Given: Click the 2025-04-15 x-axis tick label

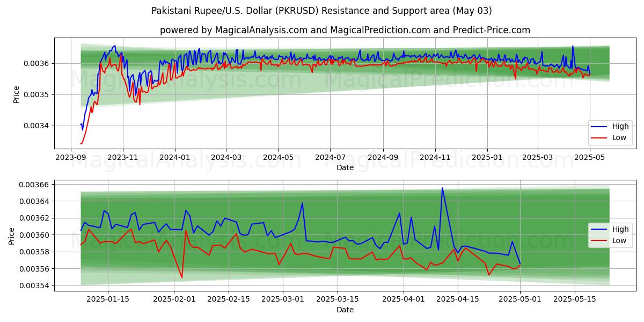Looking at the screenshot, I should [458, 299].
